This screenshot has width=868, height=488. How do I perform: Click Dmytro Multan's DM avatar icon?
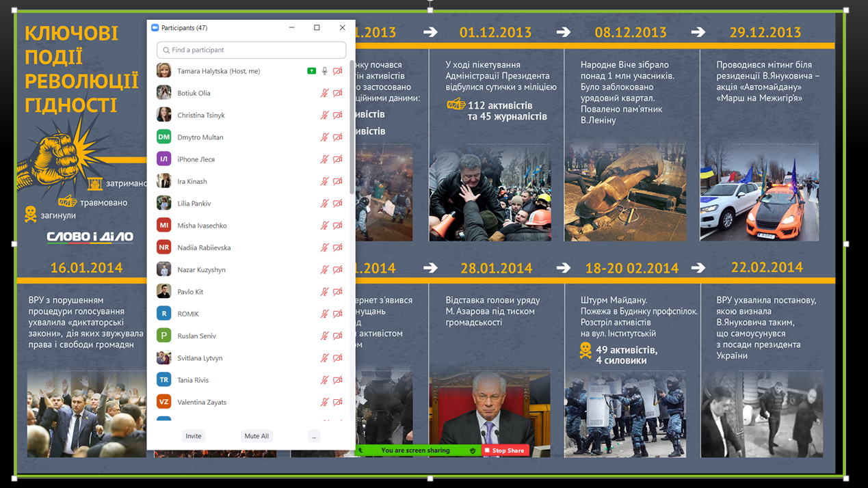click(163, 137)
